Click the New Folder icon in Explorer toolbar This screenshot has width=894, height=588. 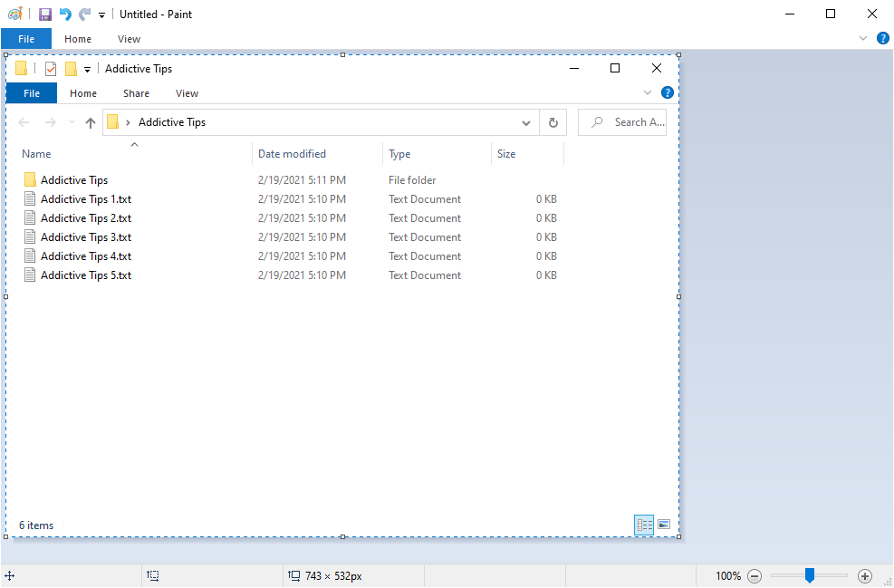coord(71,69)
